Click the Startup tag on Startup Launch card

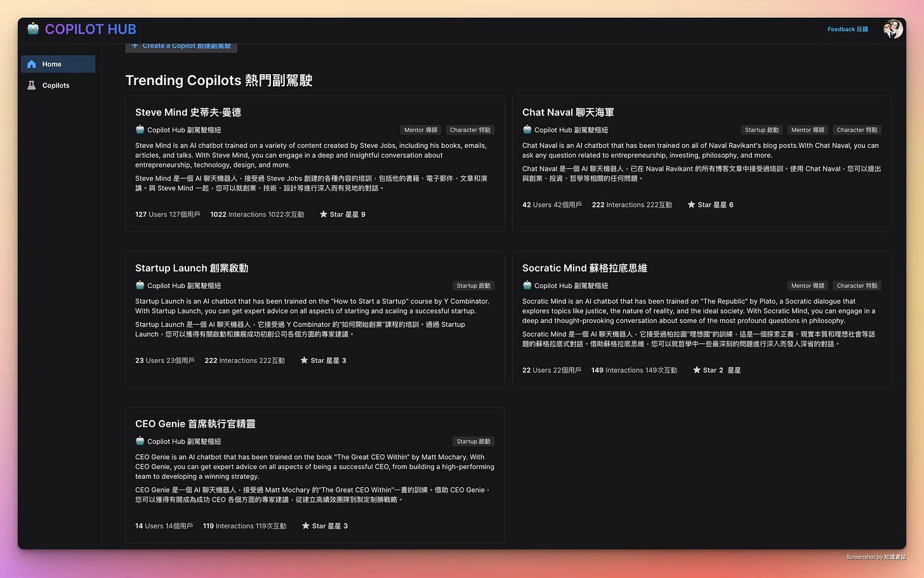click(473, 286)
